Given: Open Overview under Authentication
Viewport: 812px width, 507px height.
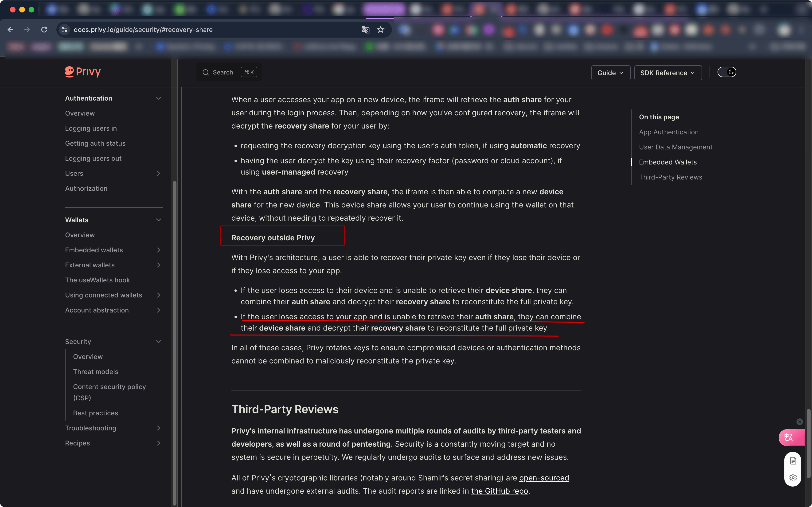Looking at the screenshot, I should [x=80, y=113].
